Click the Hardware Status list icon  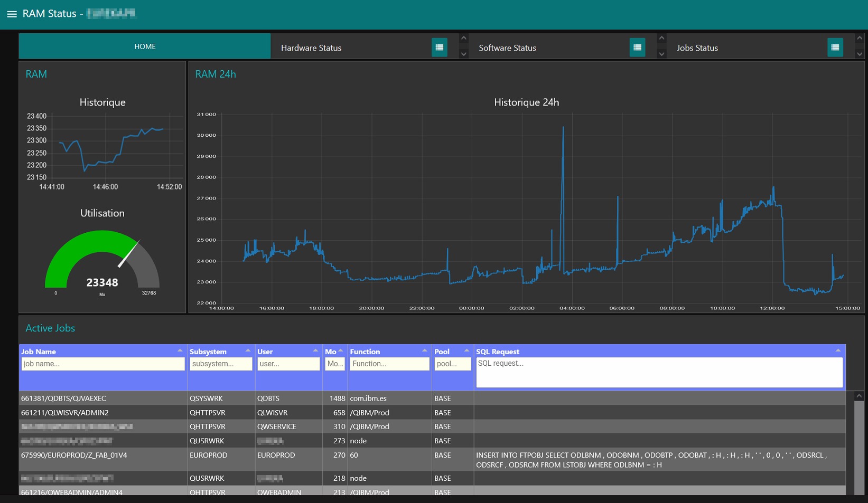439,48
